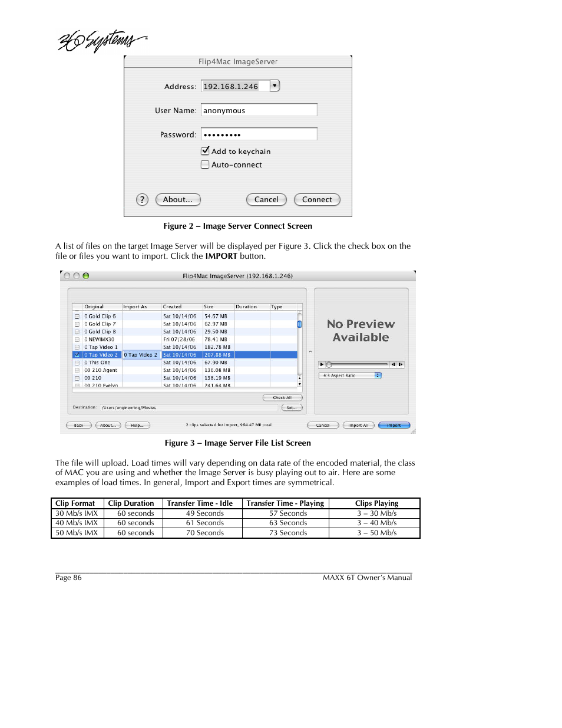Check the box for 0 NEWIMX30
The image size is (562, 728).
point(77,340)
